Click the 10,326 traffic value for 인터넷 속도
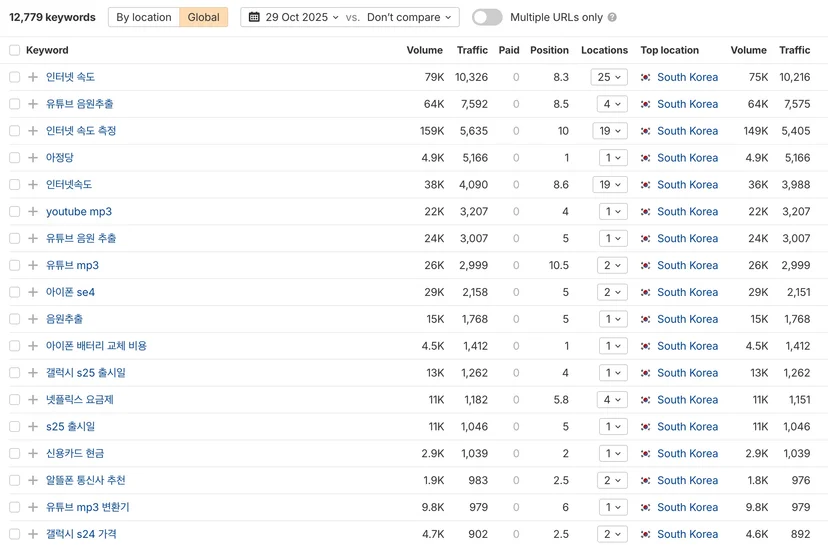The height and width of the screenshot is (545, 828). pyautogui.click(x=472, y=77)
